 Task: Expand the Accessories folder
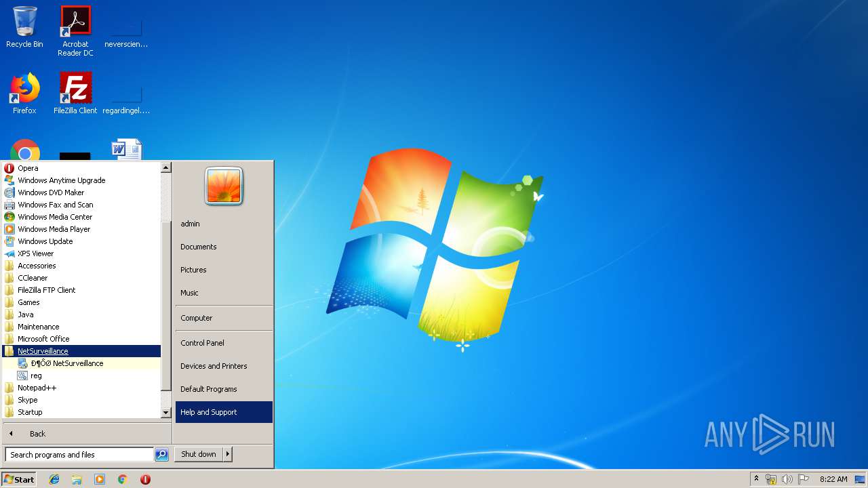coord(81,266)
